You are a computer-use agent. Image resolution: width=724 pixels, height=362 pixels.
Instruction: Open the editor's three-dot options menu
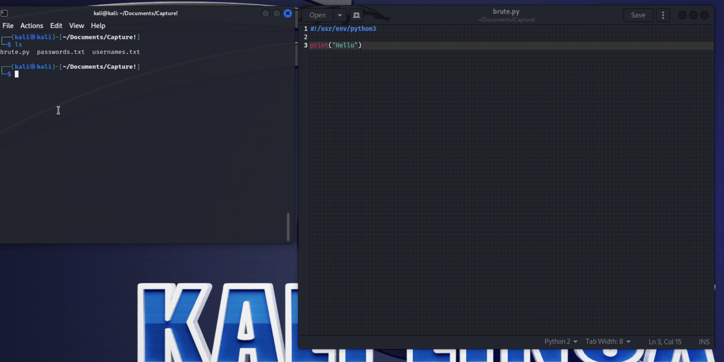663,15
